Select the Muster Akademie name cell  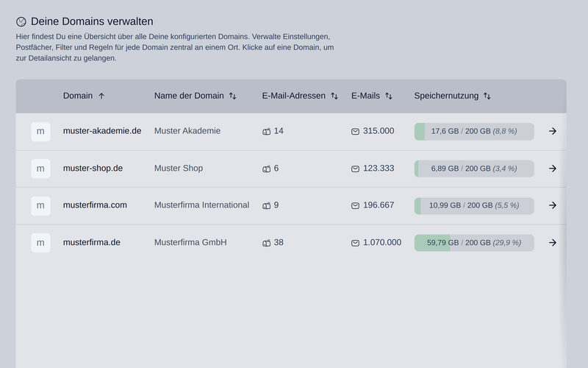click(x=187, y=131)
